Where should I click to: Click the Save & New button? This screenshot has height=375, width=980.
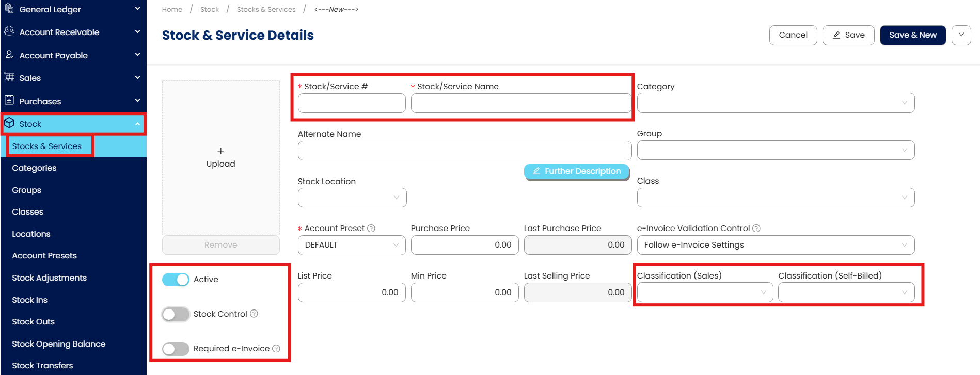(x=912, y=35)
